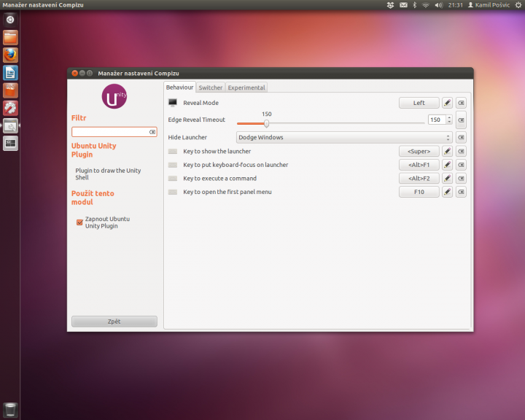Switch to the Behaviour tab

tap(180, 87)
